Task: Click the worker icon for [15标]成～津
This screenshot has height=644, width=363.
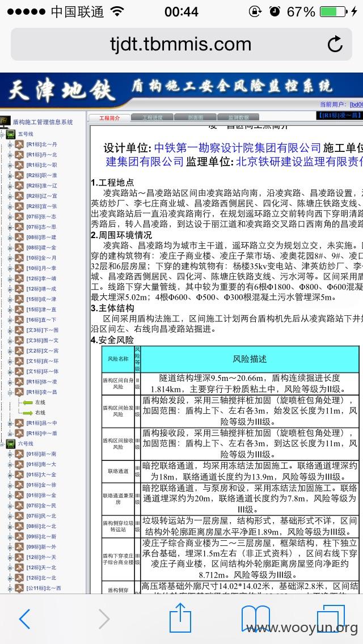Action: 19,299
